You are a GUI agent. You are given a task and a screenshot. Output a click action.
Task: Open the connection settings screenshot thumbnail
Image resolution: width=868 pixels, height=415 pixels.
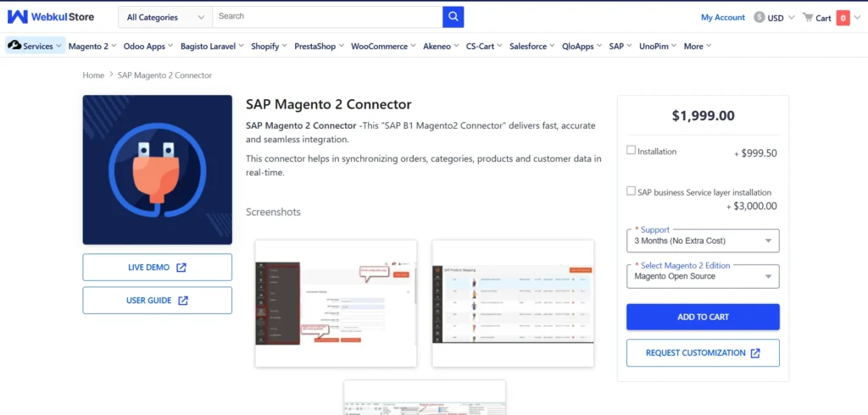[336, 303]
